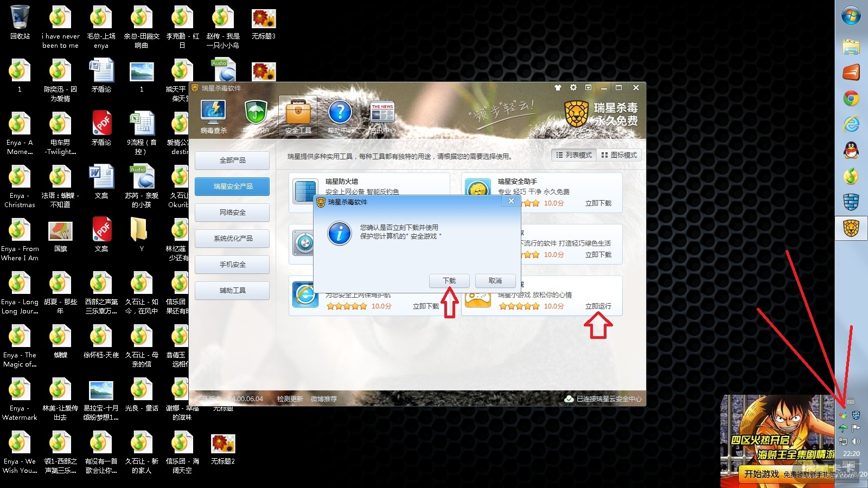Click the 开始游戏 button in the ad popup
Viewport: 868px width, 488px height.
[x=762, y=474]
